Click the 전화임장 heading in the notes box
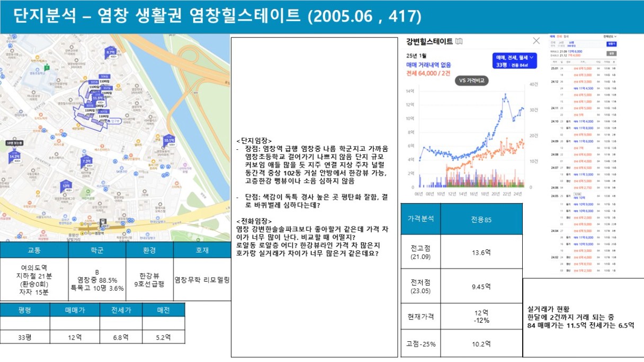This screenshot has width=644, height=362. (x=254, y=221)
